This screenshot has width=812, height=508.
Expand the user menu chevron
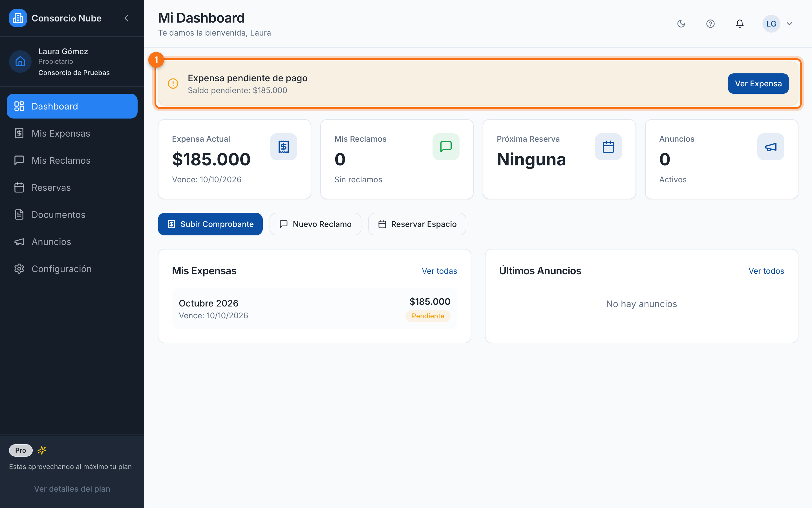click(789, 23)
